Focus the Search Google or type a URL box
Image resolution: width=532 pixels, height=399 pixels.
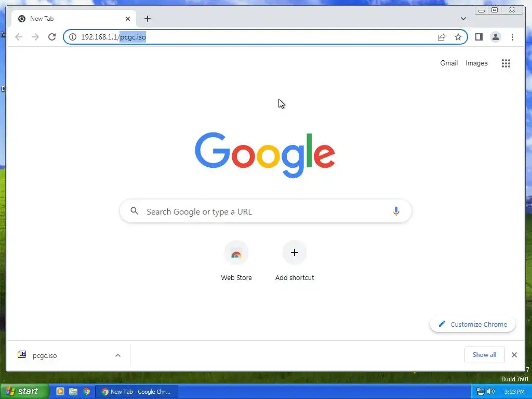coord(265,211)
